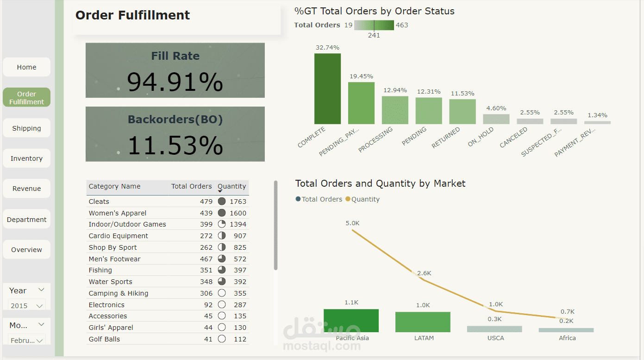
Task: Expand the Year slicer chevron
Action: (x=41, y=290)
